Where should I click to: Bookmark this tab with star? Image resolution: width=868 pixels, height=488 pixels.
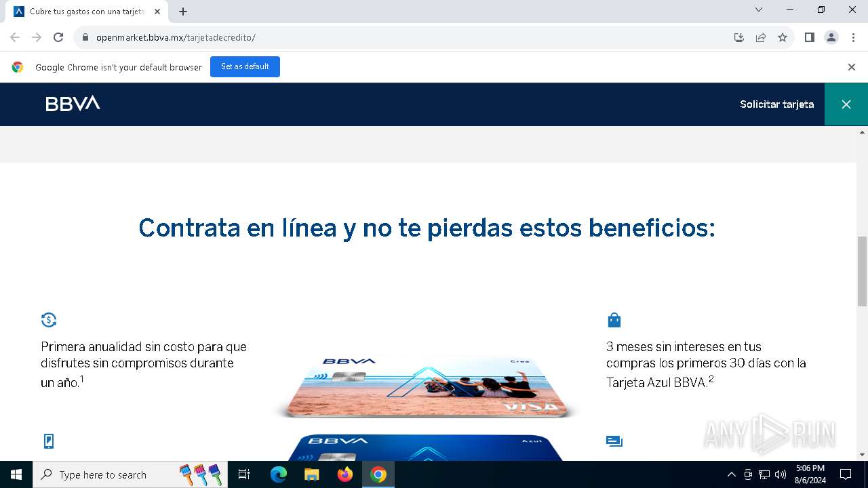(783, 37)
